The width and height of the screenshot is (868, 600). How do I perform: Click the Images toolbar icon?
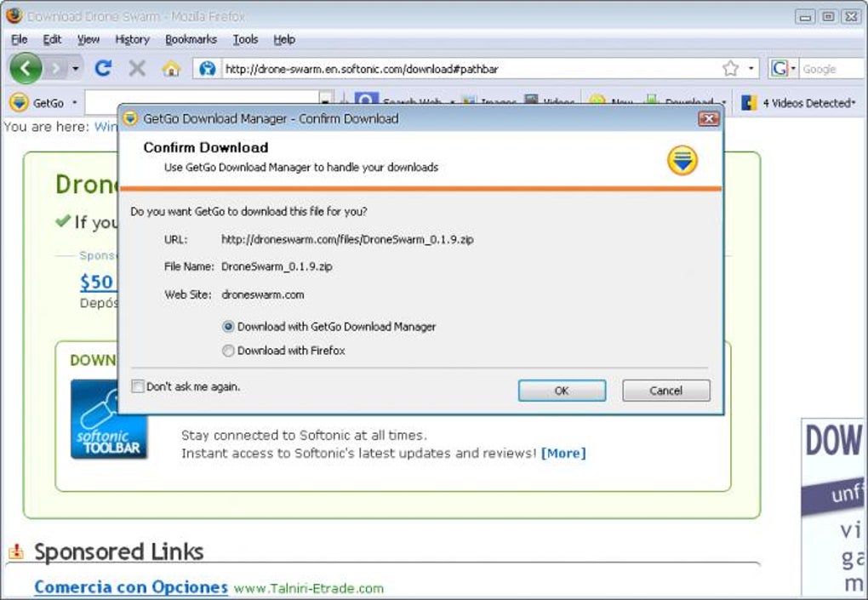[469, 100]
